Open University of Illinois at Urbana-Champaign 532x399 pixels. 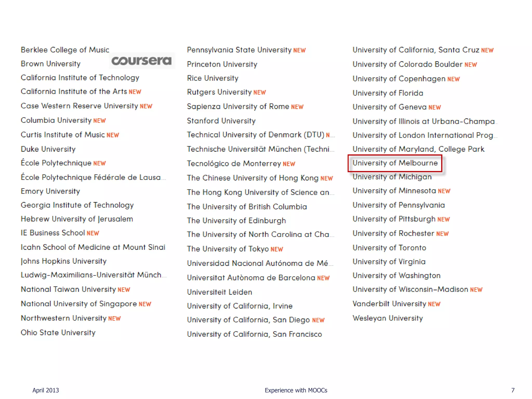[x=425, y=122]
